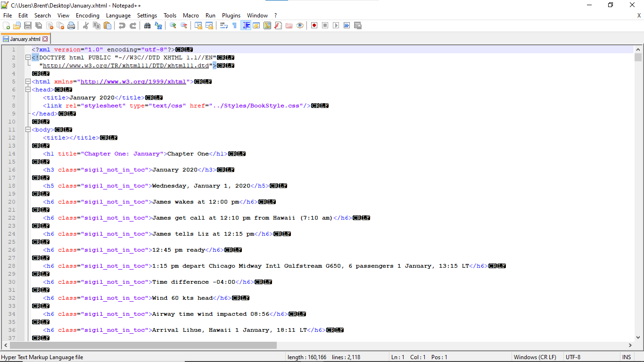The image size is (644, 362).
Task: Toggle synchronized vertical scrolling
Action: coord(198,25)
